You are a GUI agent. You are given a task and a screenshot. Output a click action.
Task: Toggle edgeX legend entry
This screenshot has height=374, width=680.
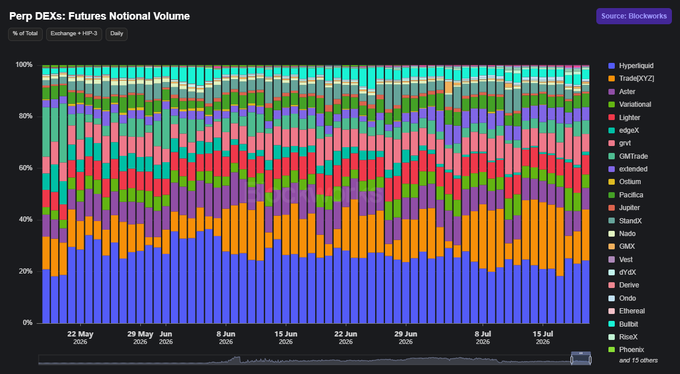[x=624, y=130]
